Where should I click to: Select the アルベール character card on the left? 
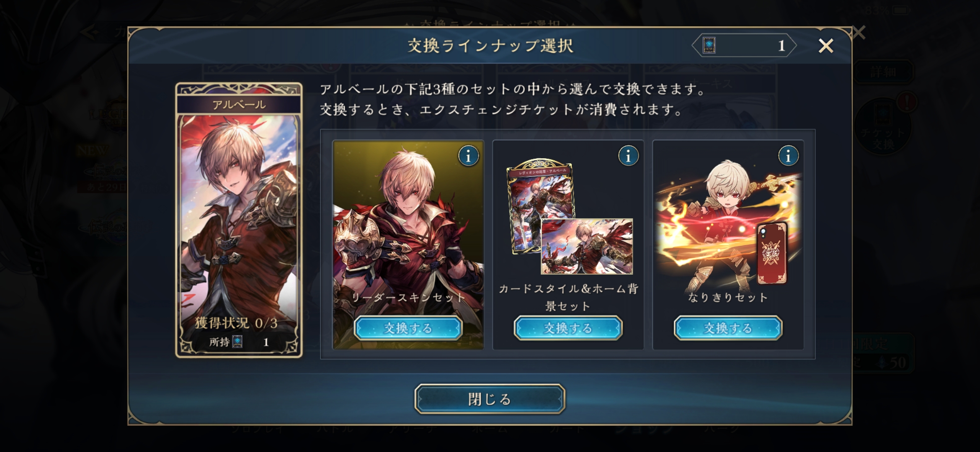239,220
